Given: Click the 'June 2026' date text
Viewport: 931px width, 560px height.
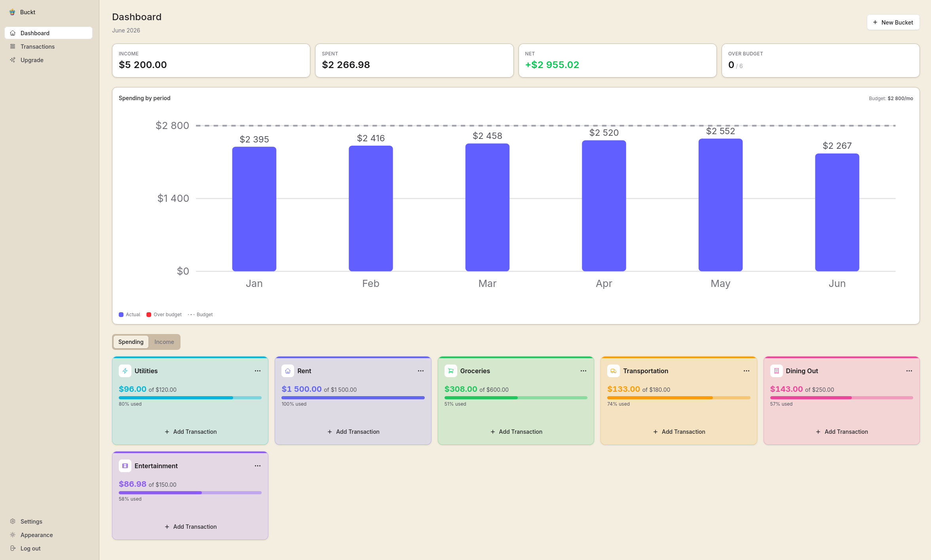Looking at the screenshot, I should click(x=126, y=30).
